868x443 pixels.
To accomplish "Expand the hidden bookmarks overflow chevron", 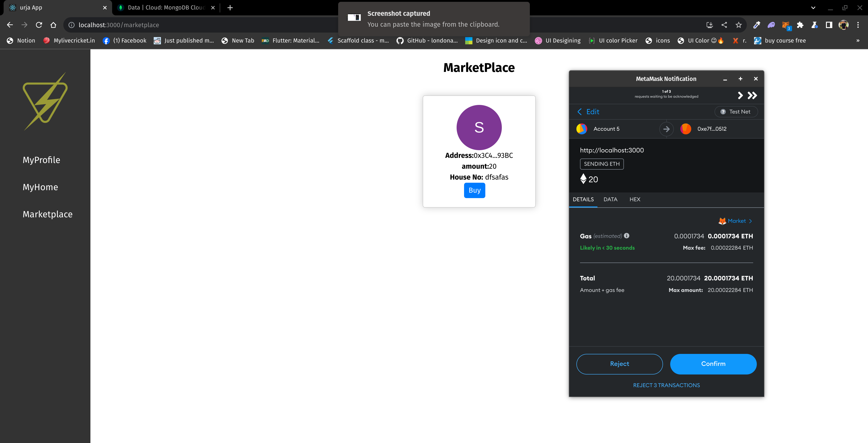I will click(x=858, y=40).
